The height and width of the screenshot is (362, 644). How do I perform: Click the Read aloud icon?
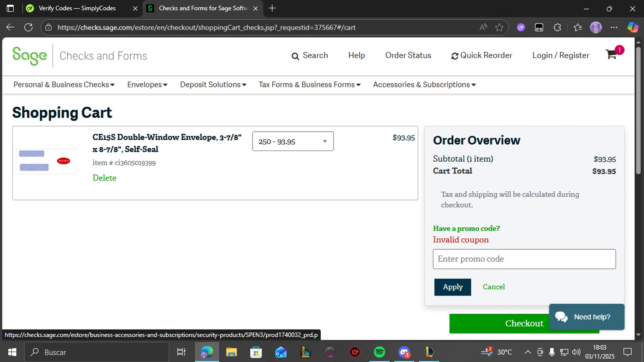483,27
